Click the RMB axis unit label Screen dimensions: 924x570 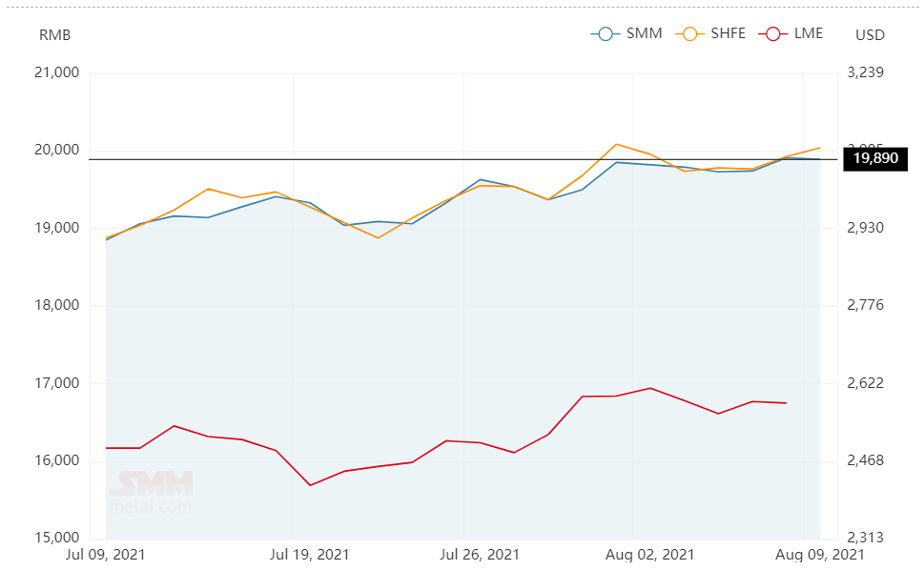pos(54,35)
